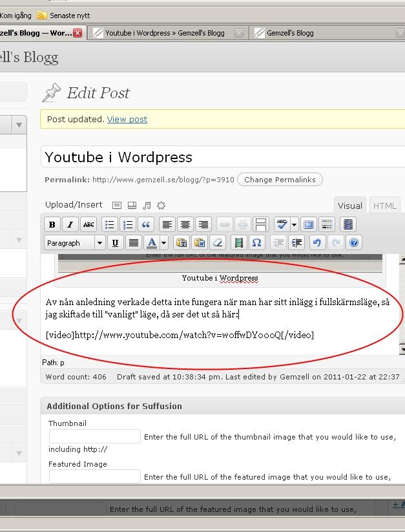
Task: Click Add an Image upload icon
Action: (117, 206)
